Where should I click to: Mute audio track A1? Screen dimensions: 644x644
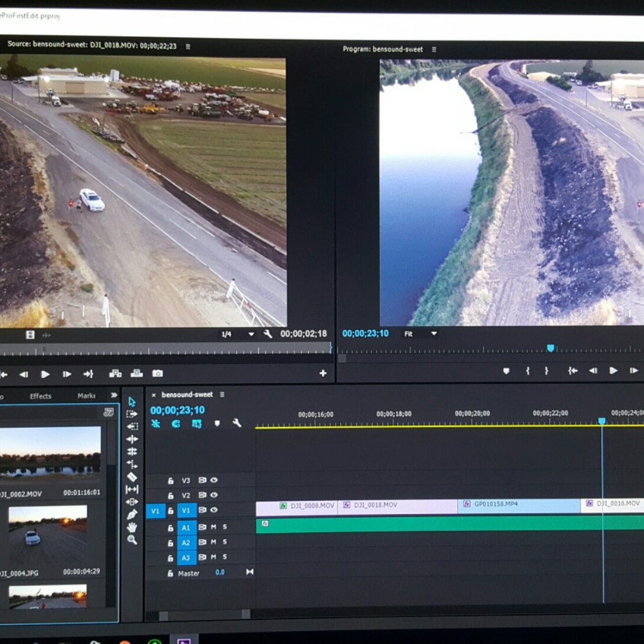click(x=213, y=526)
